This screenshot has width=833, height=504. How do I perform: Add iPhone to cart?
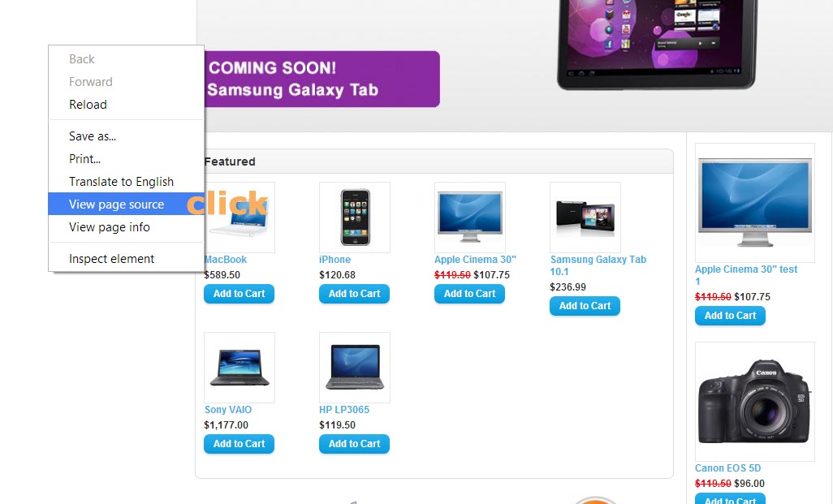354,294
